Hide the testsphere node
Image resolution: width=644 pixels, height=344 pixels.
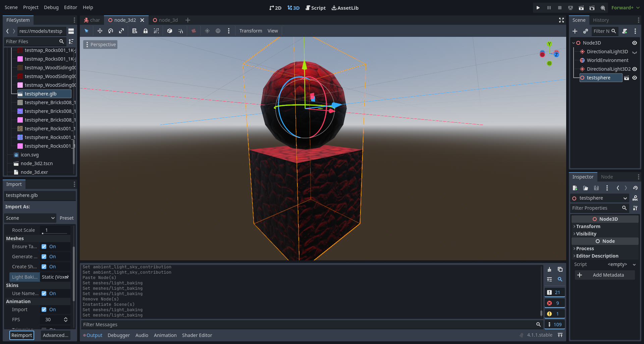[x=635, y=78]
